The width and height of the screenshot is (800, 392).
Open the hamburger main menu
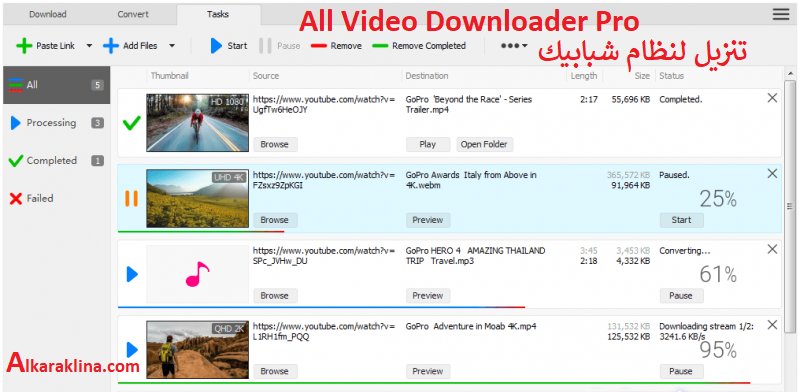point(781,15)
